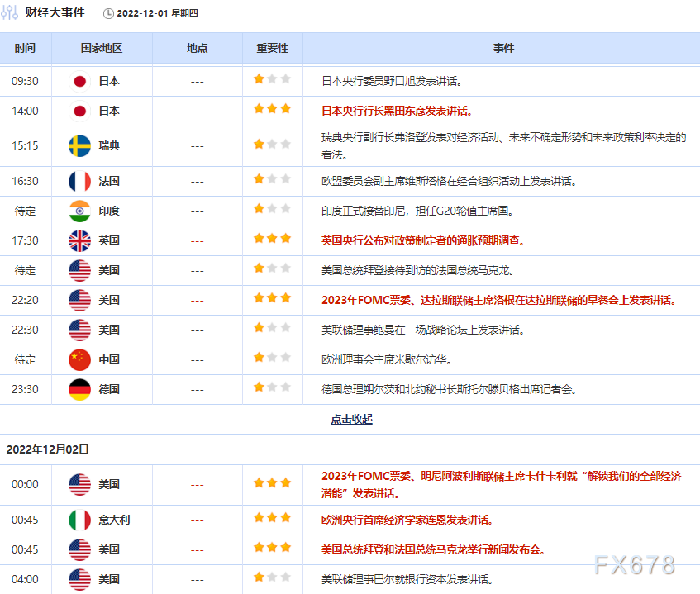Open the 欧洲央行首席经济学家连恩发表讲话 event

(x=407, y=520)
